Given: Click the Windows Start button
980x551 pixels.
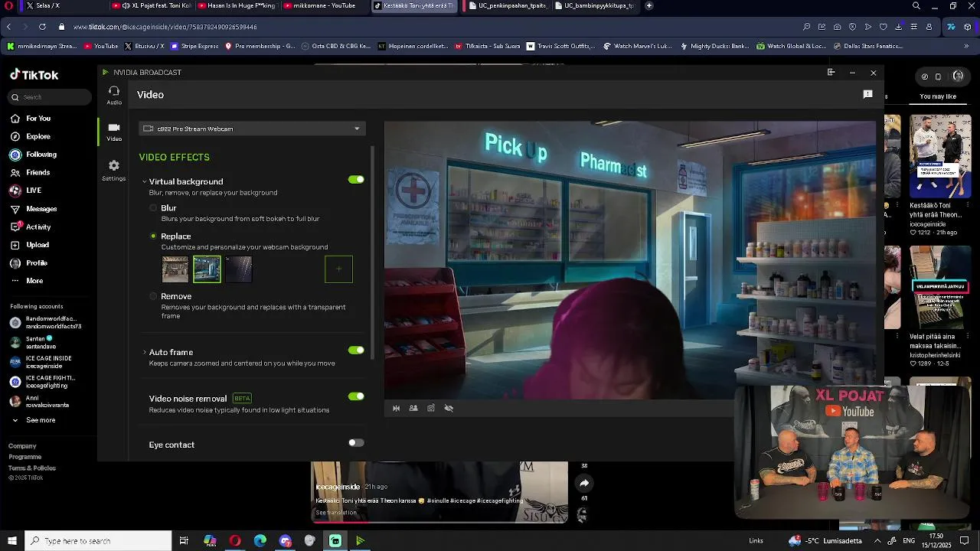Looking at the screenshot, I should coord(11,541).
